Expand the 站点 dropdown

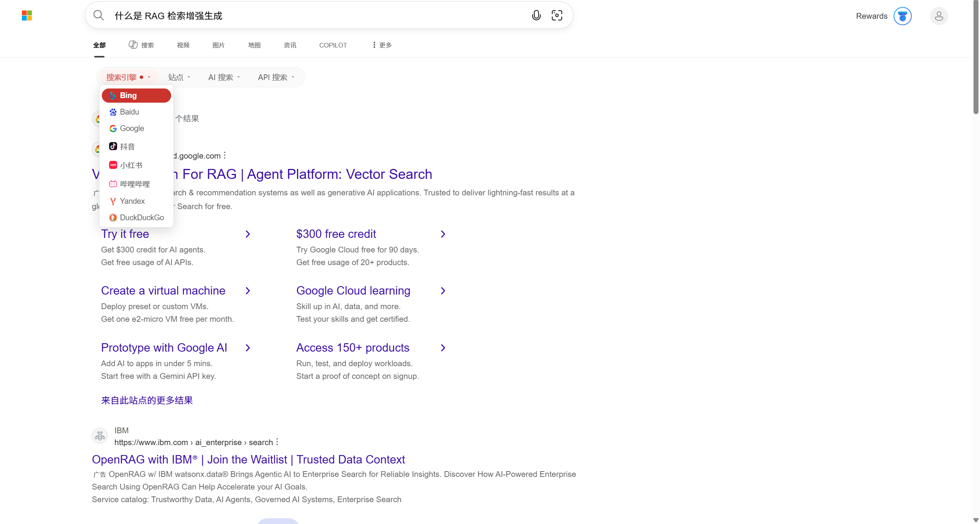point(179,77)
